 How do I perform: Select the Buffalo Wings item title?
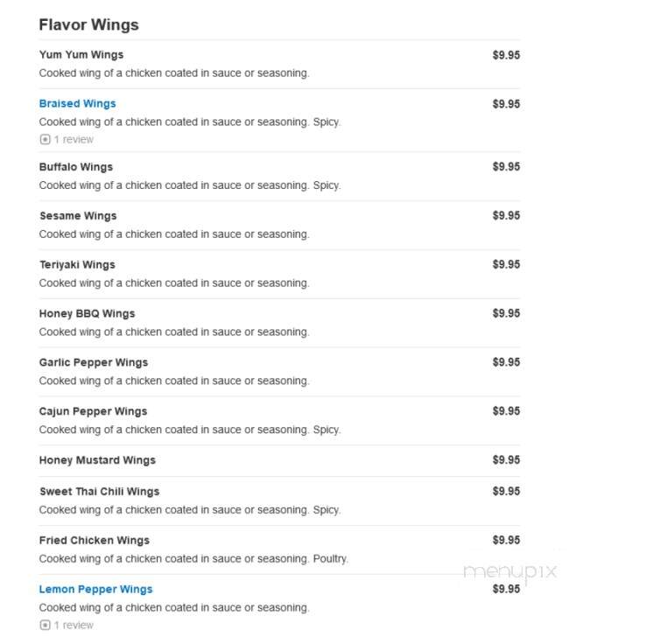(76, 167)
